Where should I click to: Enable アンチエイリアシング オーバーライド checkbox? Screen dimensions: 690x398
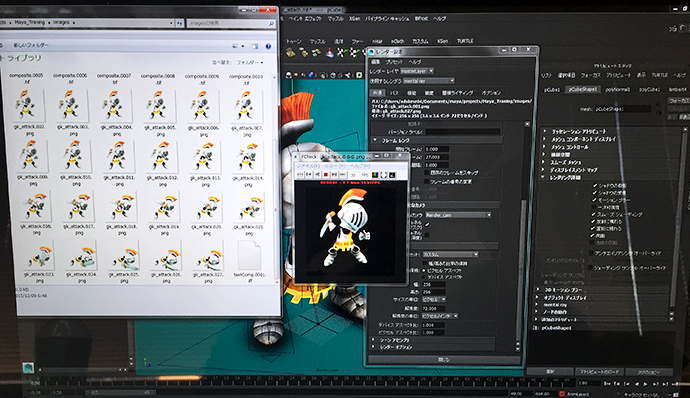pyautogui.click(x=592, y=253)
